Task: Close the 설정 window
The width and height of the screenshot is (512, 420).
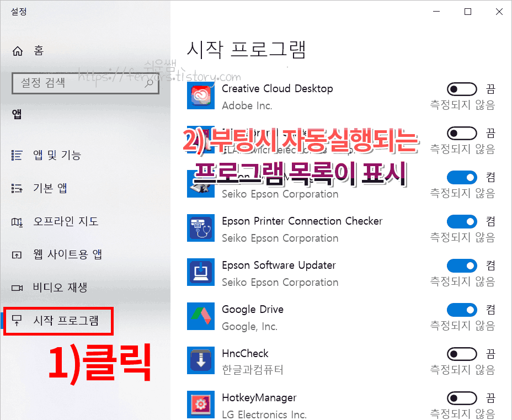Action: pyautogui.click(x=499, y=12)
